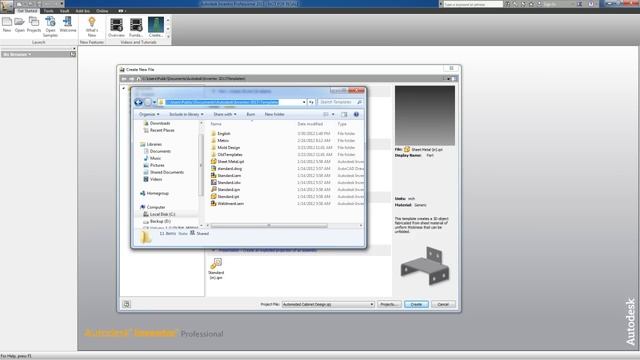This screenshot has height=360, width=640.
Task: Click New folder in Explorer toolbar
Action: (x=275, y=114)
